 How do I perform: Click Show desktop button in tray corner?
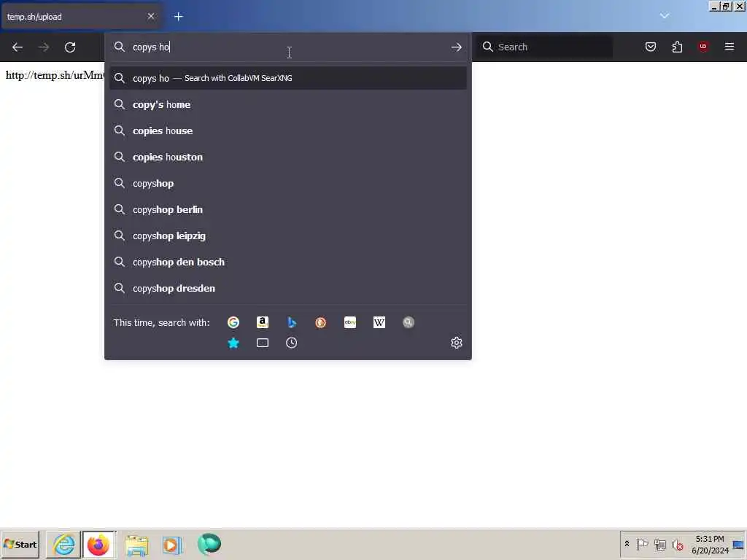(739, 544)
